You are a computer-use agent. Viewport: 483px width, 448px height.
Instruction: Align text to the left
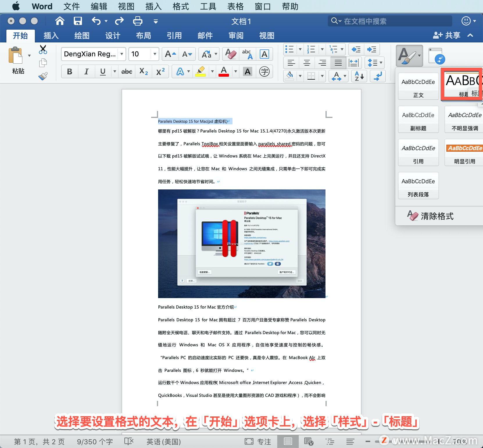[291, 63]
